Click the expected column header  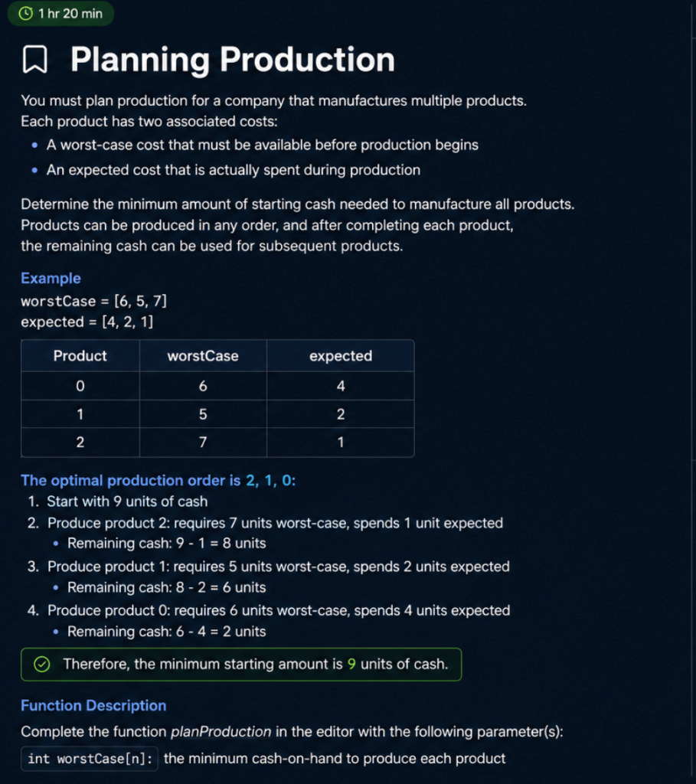341,355
